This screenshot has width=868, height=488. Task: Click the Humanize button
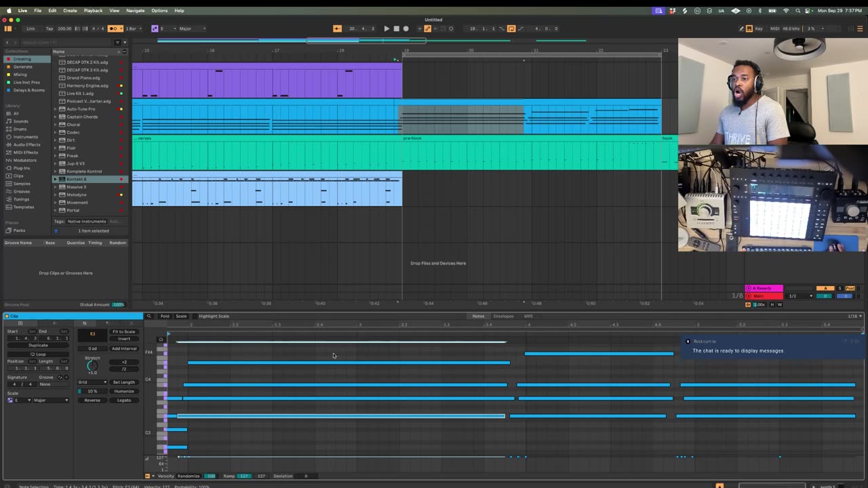click(124, 391)
